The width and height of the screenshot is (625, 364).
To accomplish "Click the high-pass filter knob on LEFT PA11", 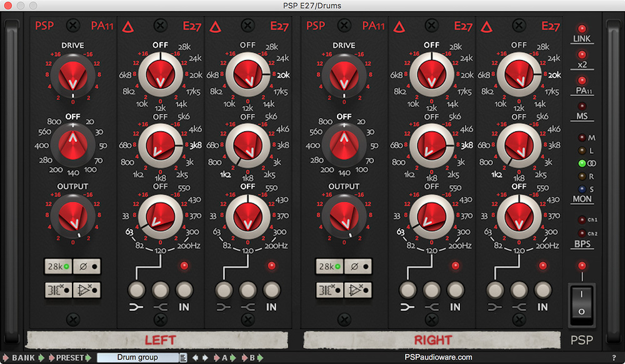I will (73, 145).
